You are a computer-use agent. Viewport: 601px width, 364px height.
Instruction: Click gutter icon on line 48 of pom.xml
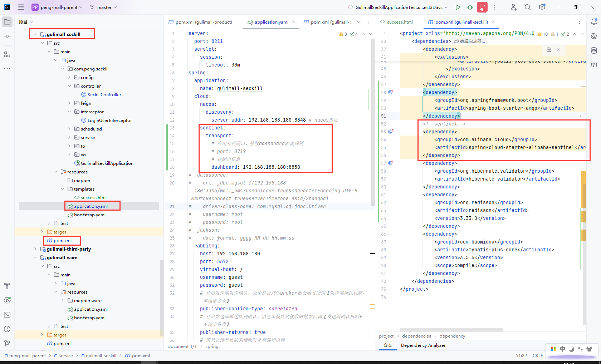[391, 92]
